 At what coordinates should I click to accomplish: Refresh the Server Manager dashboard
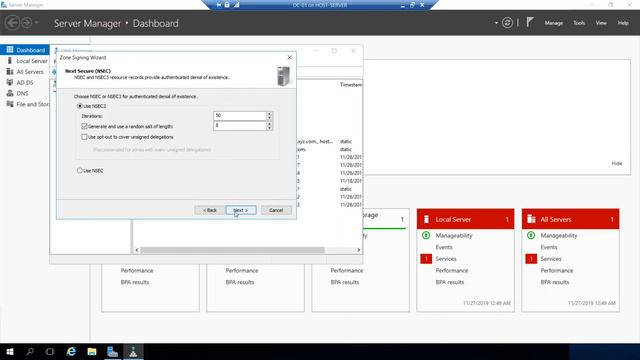(x=507, y=23)
